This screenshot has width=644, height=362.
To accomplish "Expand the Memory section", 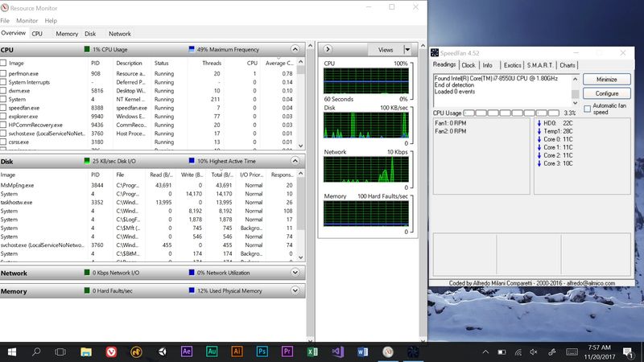I will tap(295, 290).
